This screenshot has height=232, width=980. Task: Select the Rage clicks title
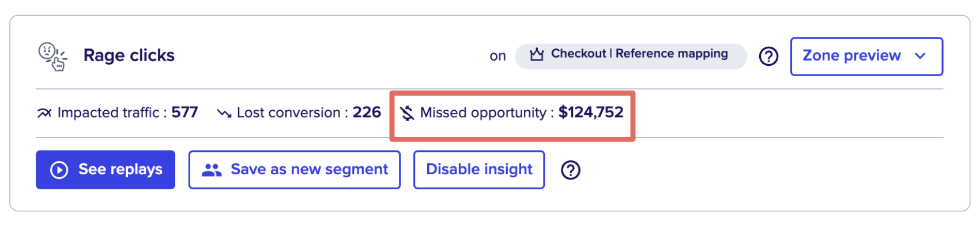[129, 55]
